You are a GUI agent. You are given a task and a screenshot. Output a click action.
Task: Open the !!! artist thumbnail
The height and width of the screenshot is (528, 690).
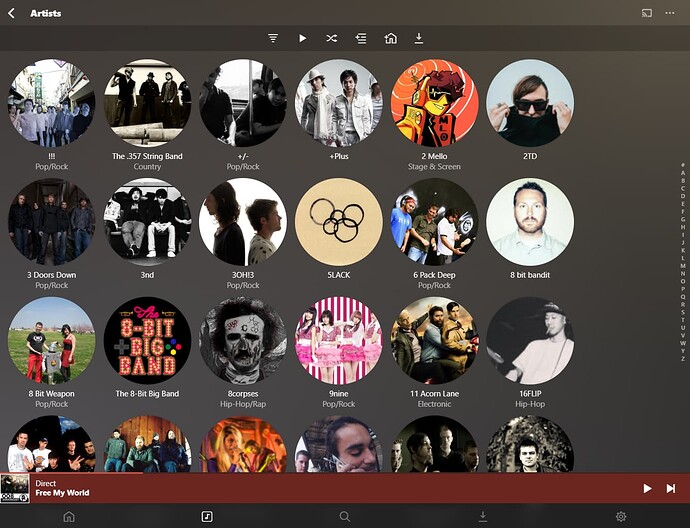[51, 103]
